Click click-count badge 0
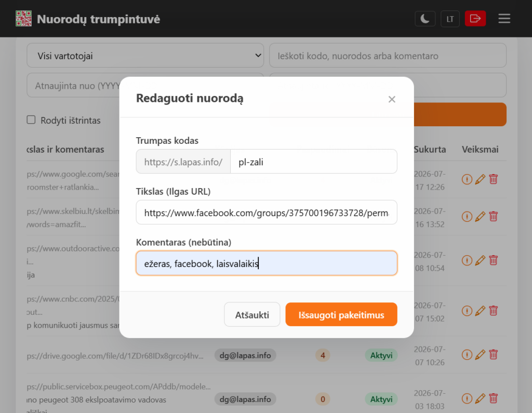Image resolution: width=532 pixels, height=413 pixels. click(323, 399)
